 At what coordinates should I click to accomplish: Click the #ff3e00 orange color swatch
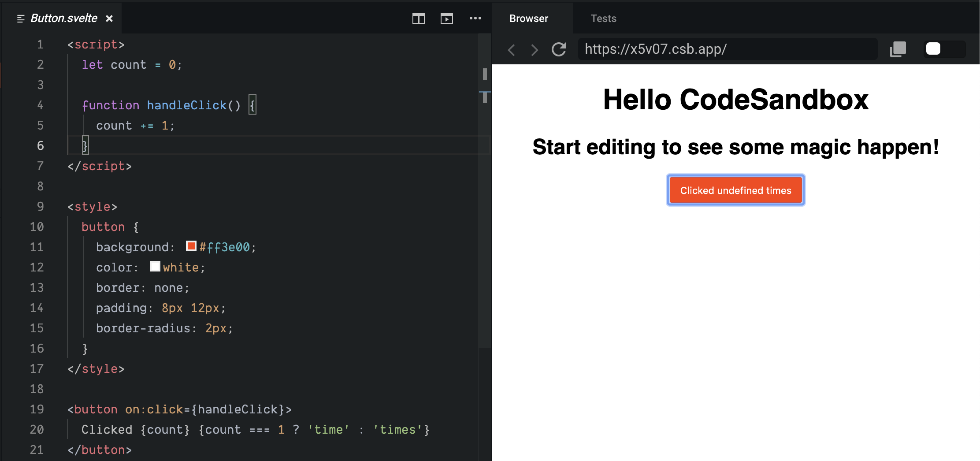click(x=191, y=246)
